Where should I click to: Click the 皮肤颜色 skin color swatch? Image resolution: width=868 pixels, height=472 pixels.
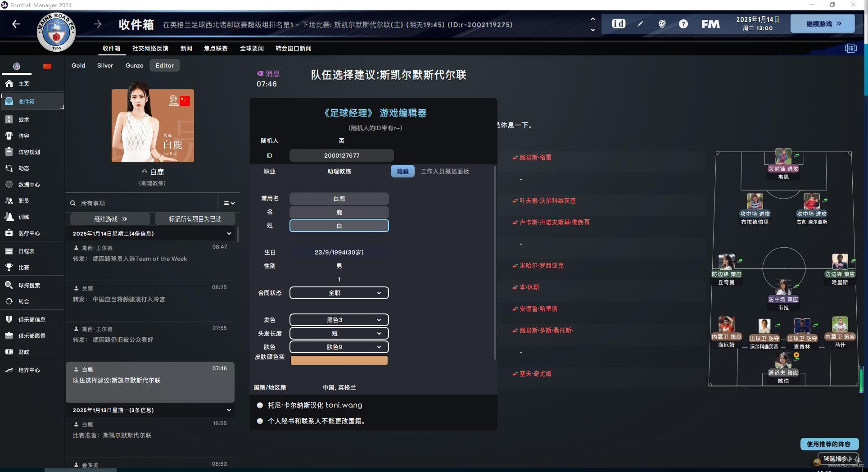(339, 360)
